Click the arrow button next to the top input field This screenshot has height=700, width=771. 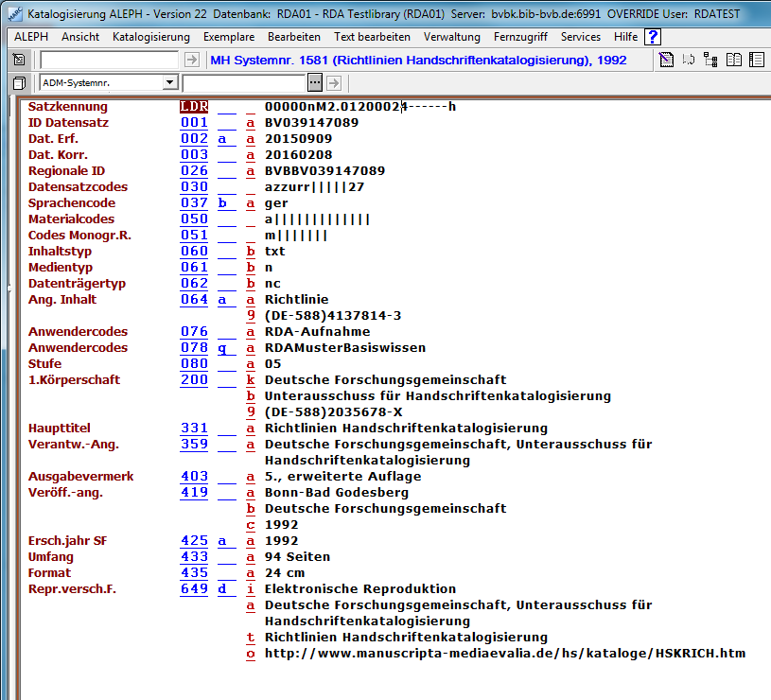pos(191,60)
